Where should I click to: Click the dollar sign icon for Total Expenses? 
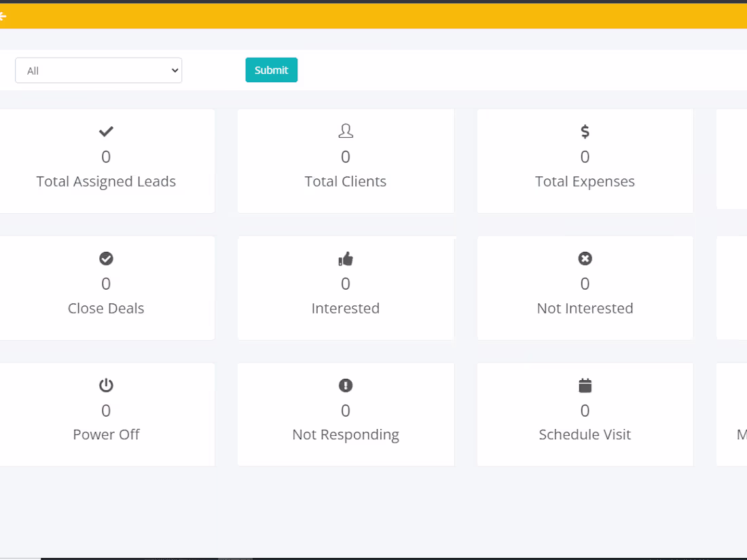point(585,131)
